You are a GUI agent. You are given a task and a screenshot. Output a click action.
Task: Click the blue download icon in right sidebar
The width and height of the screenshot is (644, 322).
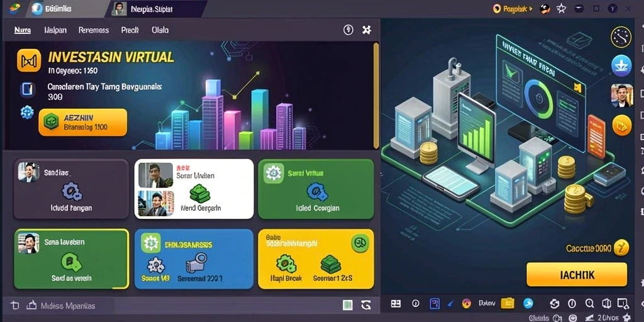pos(621,65)
